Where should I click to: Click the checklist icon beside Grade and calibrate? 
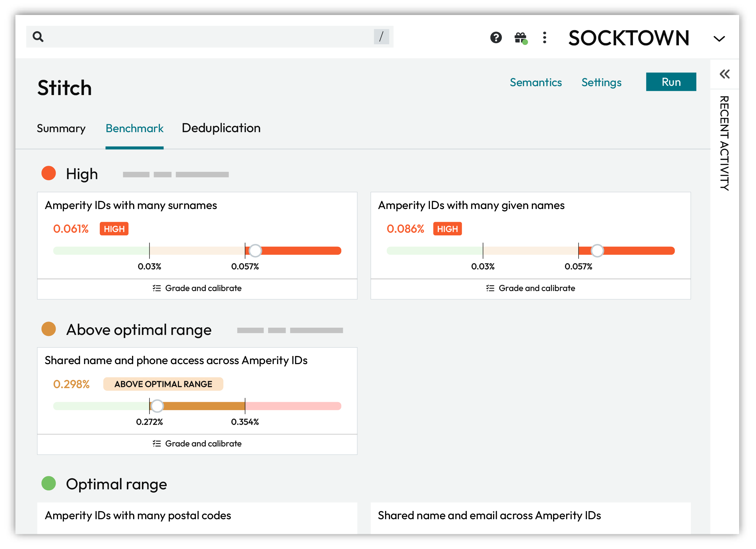tap(157, 288)
